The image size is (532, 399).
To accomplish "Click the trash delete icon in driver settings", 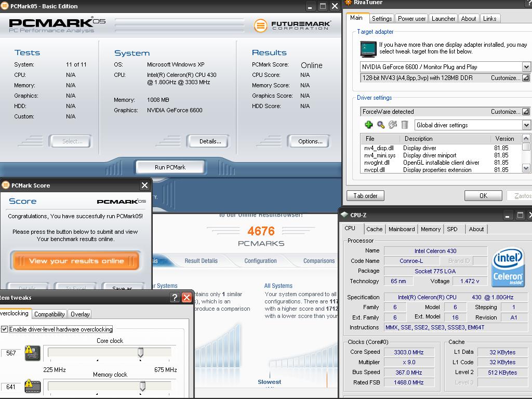I will 404,125.
